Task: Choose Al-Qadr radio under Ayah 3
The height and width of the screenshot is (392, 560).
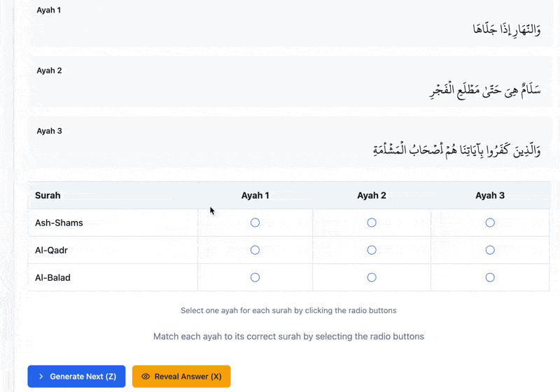Action: [490, 250]
